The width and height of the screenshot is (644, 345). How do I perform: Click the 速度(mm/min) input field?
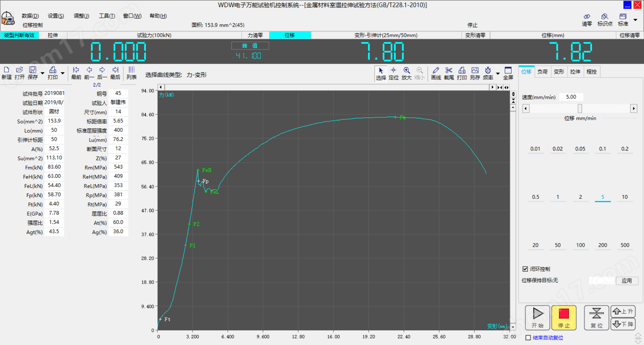tap(572, 97)
